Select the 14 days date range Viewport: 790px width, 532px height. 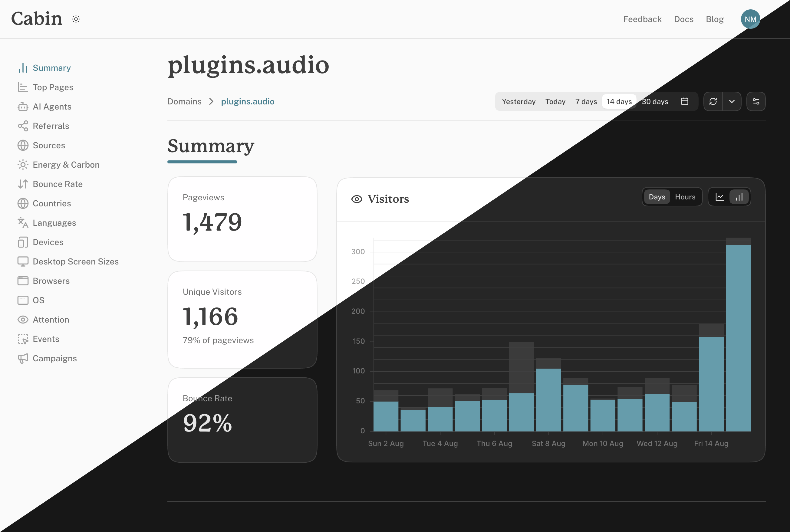619,101
